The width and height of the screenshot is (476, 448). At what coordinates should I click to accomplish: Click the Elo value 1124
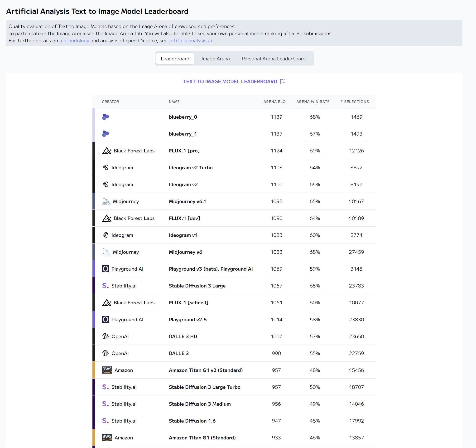pos(276,151)
